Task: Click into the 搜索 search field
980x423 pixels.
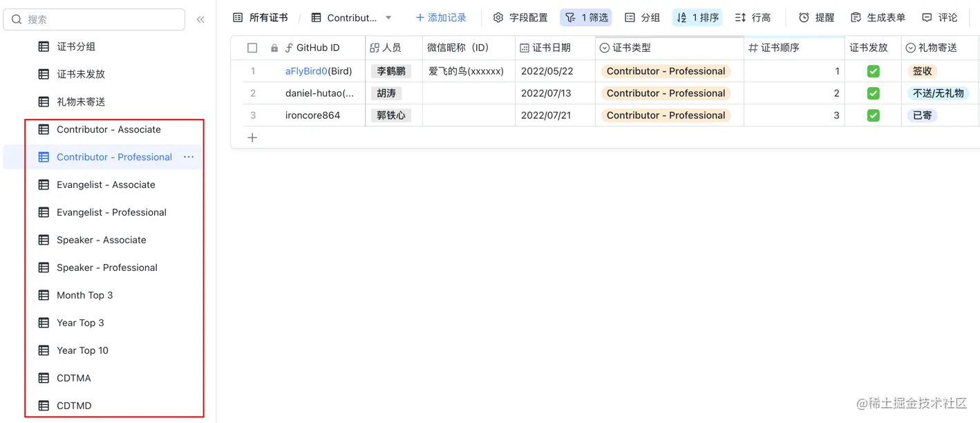Action: click(x=94, y=19)
